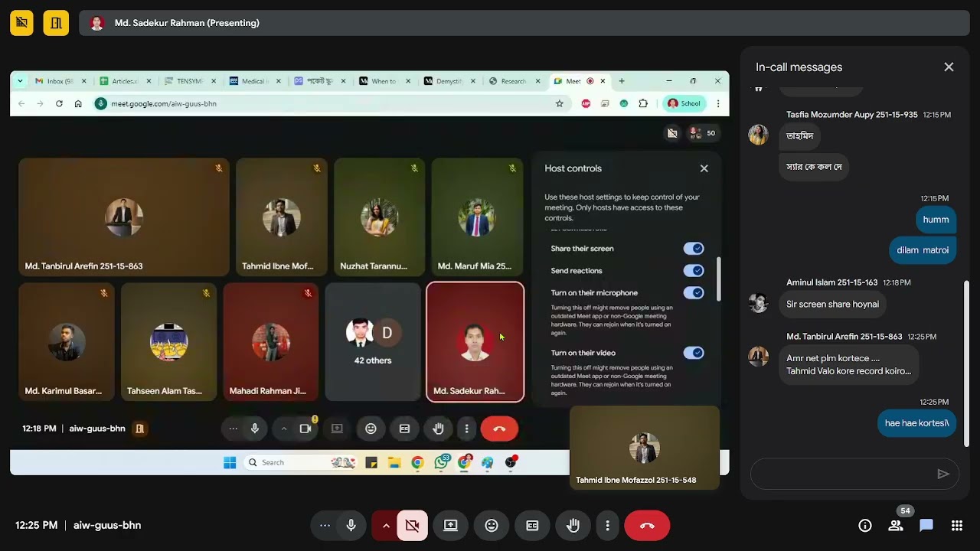980x551 pixels.
Task: Bookmark the page star in shared Chrome
Action: (560, 103)
